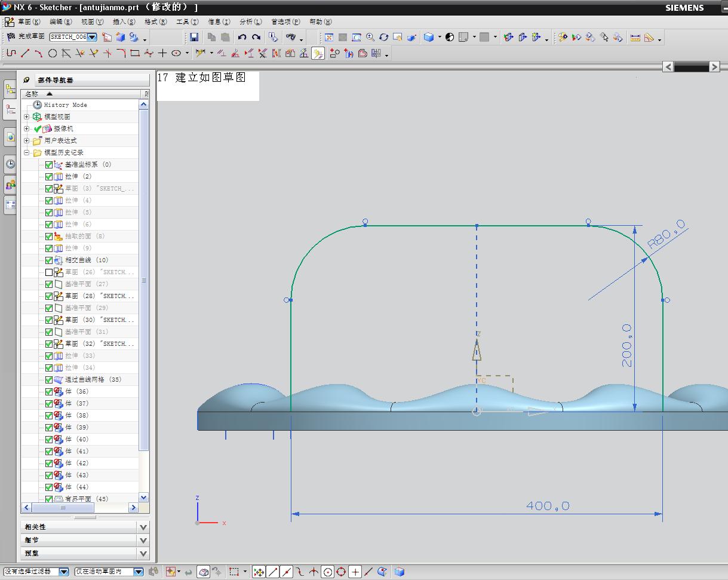This screenshot has height=580, width=728.
Task: Select the Profile sketch tool
Action: coord(11,53)
